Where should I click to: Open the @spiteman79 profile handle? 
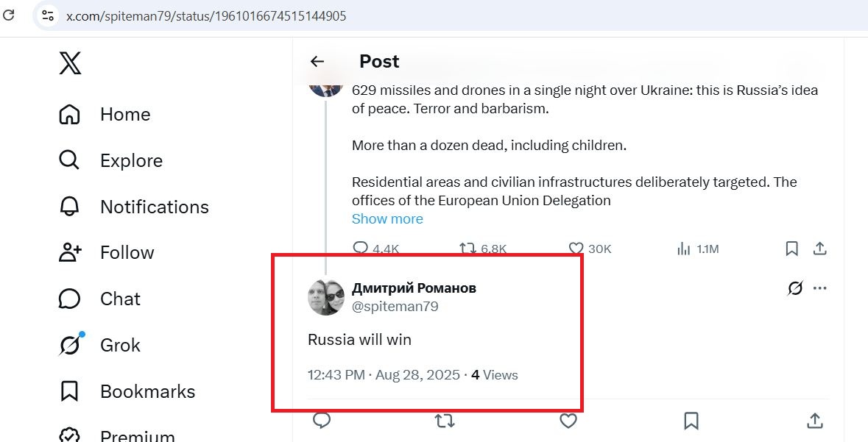pos(395,307)
